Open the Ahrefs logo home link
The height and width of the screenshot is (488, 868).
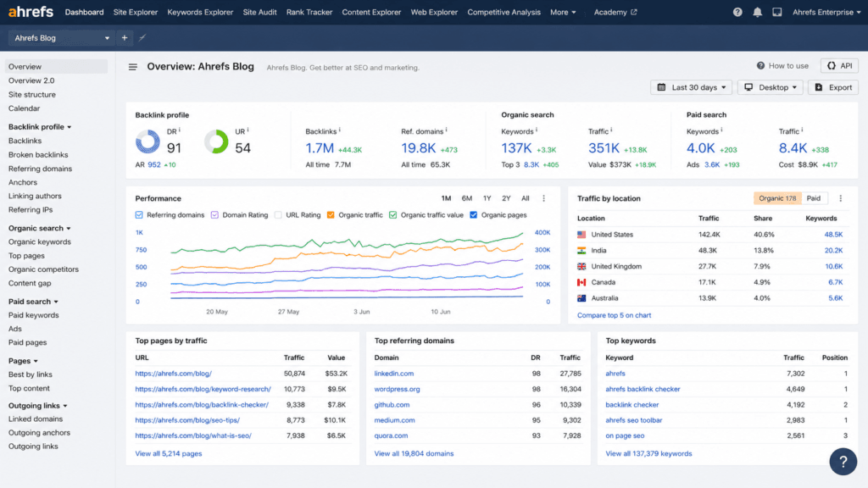click(31, 12)
